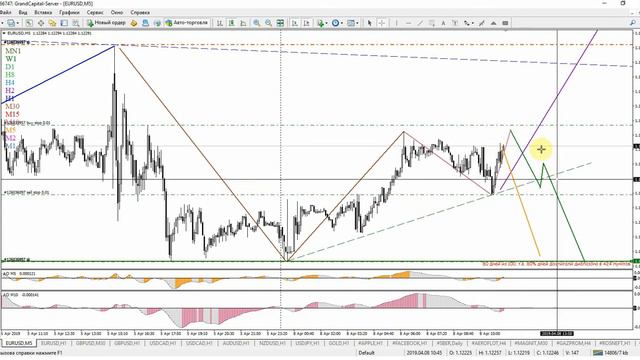Switch chart to bar chart mode
Image resolution: width=640 pixels, height=360 pixels.
tap(220, 23)
